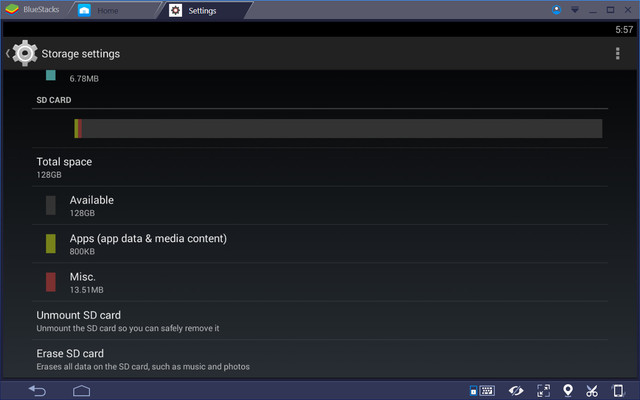Image resolution: width=640 pixels, height=400 pixels.
Task: Click the scissors screenshot icon
Action: pyautogui.click(x=592, y=391)
